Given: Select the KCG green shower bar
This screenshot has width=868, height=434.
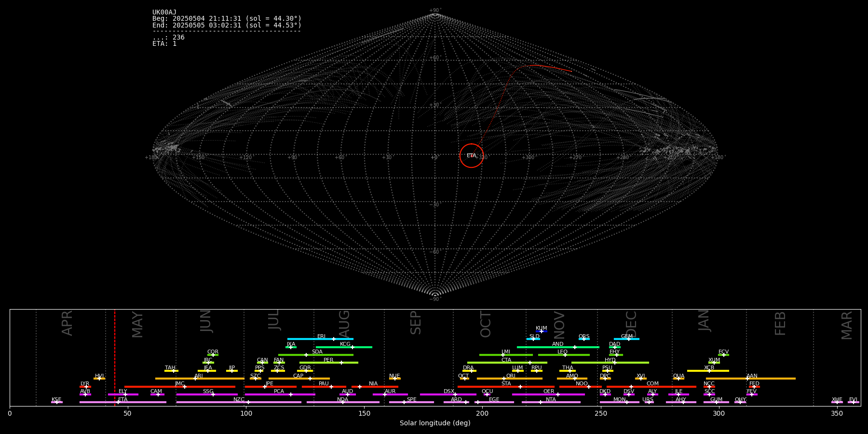Looking at the screenshot, I should pyautogui.click(x=344, y=347).
